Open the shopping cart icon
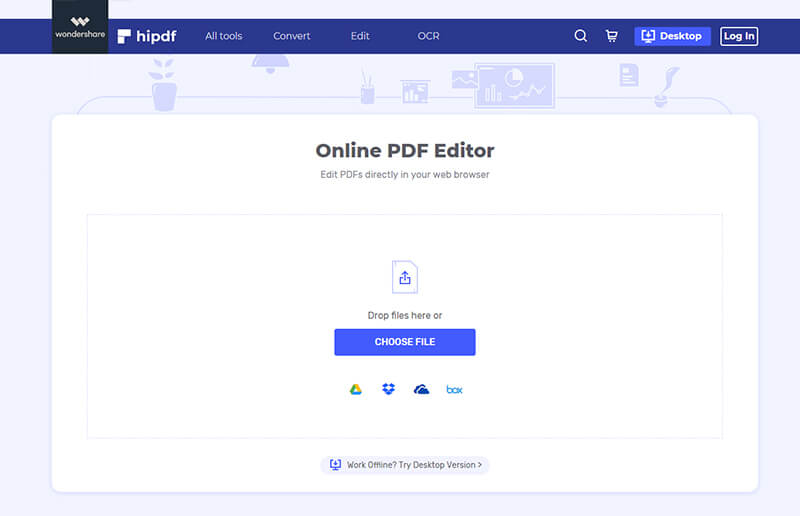 611,36
